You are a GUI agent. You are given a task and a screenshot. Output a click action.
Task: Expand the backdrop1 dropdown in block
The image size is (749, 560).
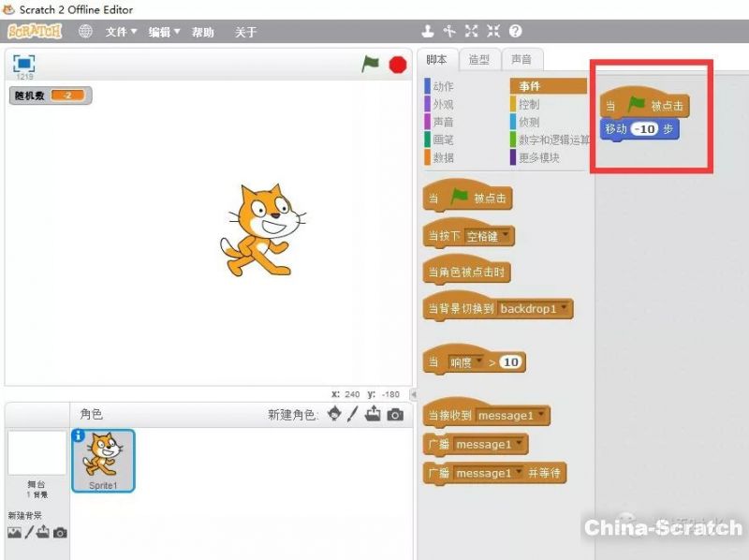tap(564, 308)
